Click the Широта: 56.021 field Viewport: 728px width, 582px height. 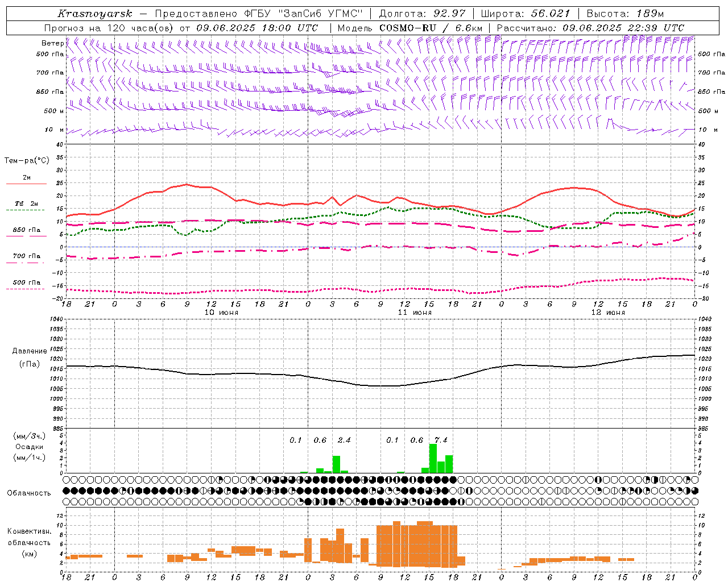[x=526, y=14]
